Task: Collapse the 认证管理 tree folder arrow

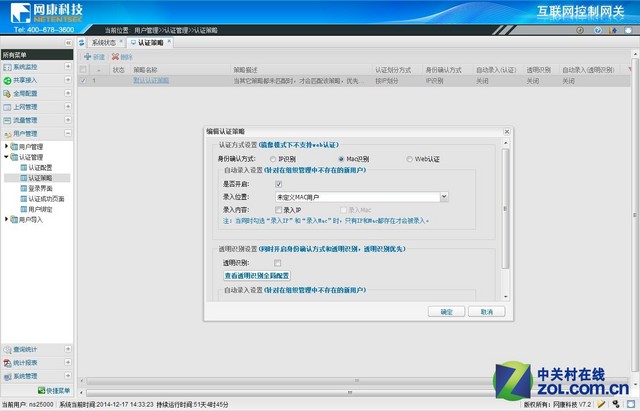Action: click(x=6, y=157)
